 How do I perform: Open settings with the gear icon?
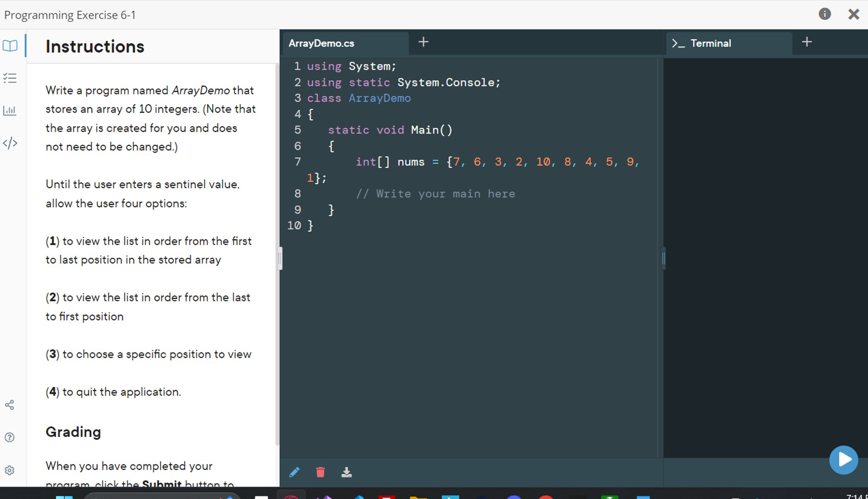(10, 470)
